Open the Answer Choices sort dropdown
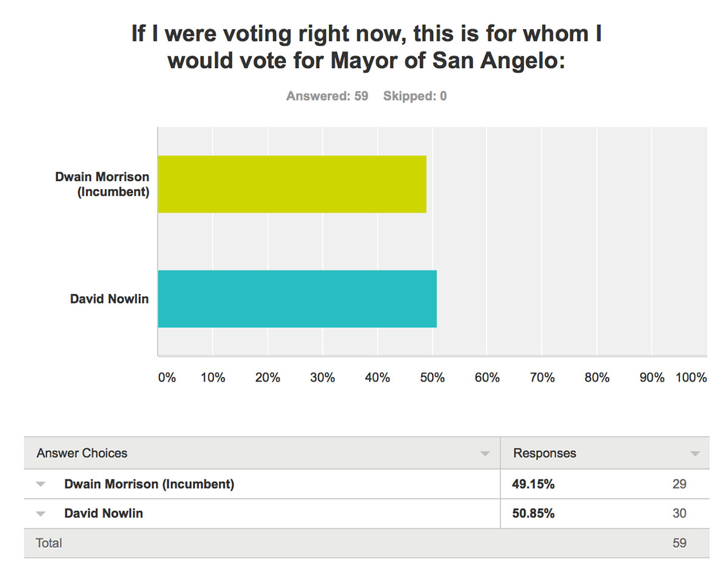The image size is (728, 579). pyautogui.click(x=484, y=453)
